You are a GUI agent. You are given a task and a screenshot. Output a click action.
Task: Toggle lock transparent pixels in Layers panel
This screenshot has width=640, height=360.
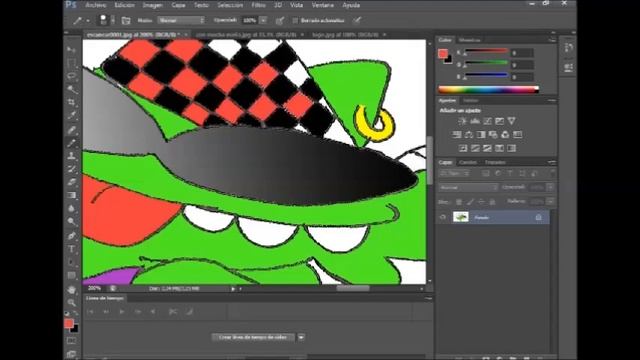459,201
